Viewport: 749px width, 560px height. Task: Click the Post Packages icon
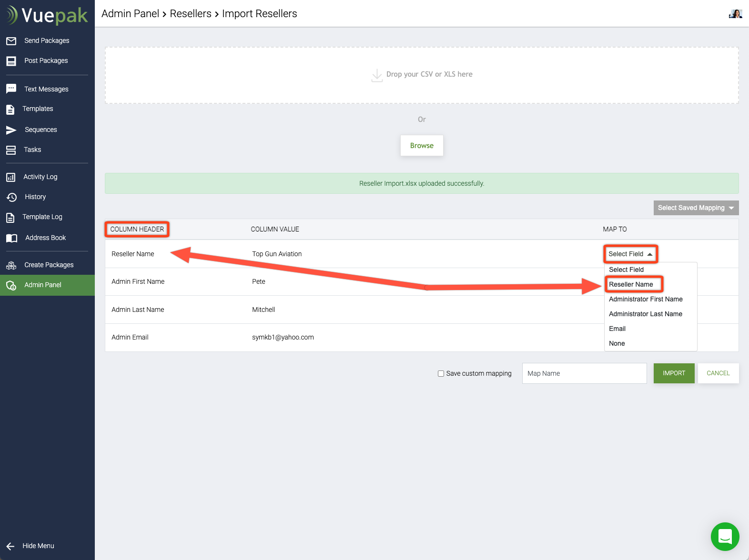click(11, 61)
